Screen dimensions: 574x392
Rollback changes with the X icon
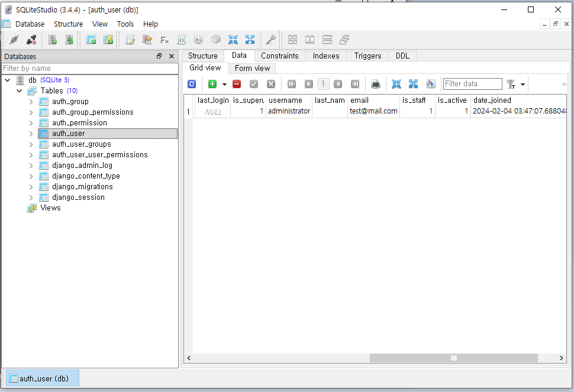pos(271,84)
